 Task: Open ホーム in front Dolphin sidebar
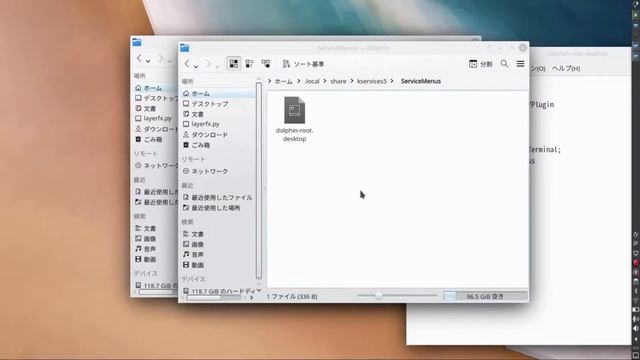(218, 93)
